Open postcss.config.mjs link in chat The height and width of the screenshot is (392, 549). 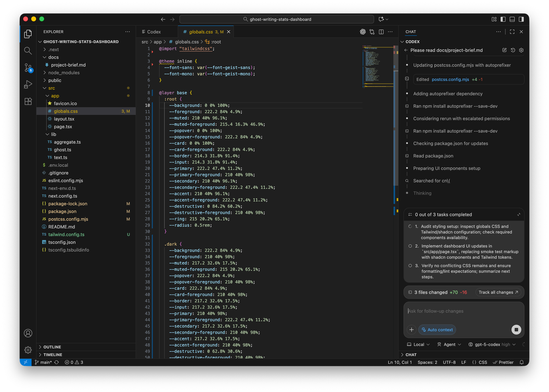point(450,80)
